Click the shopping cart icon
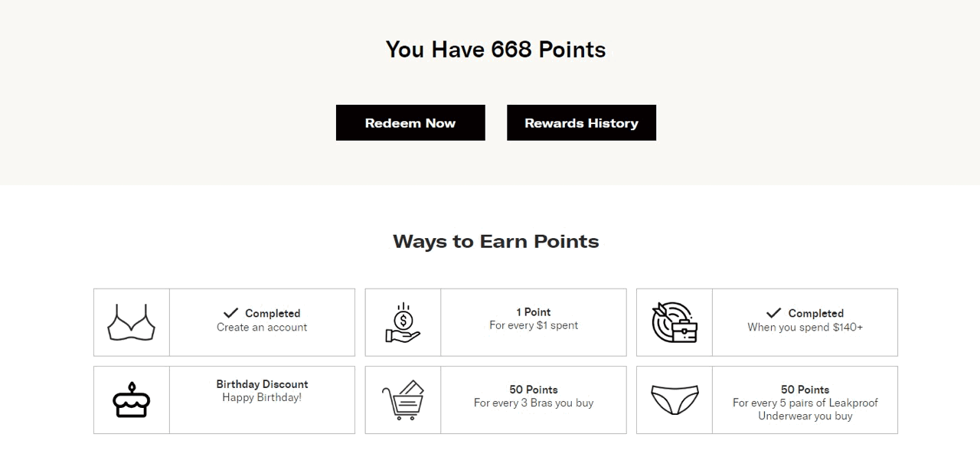This screenshot has width=980, height=473. tap(403, 400)
